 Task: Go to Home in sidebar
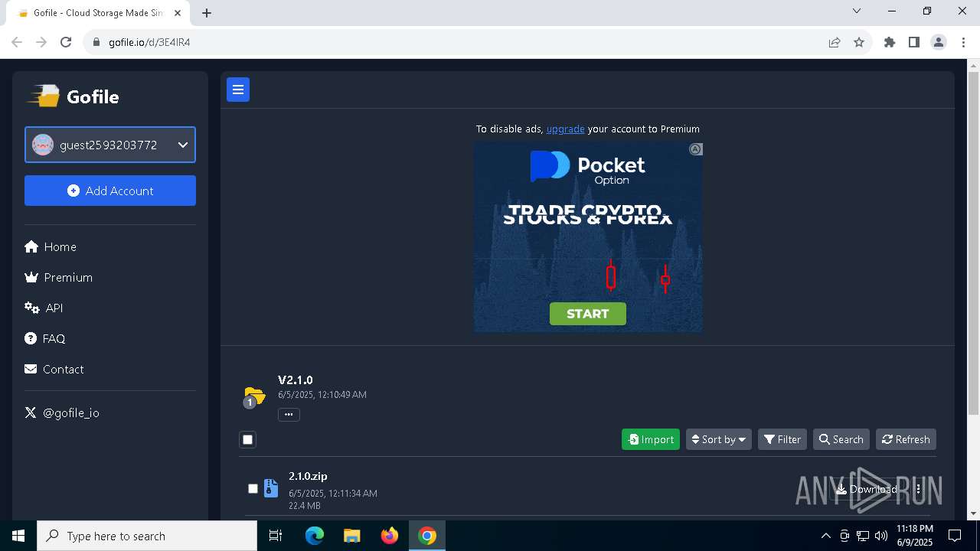pyautogui.click(x=51, y=246)
